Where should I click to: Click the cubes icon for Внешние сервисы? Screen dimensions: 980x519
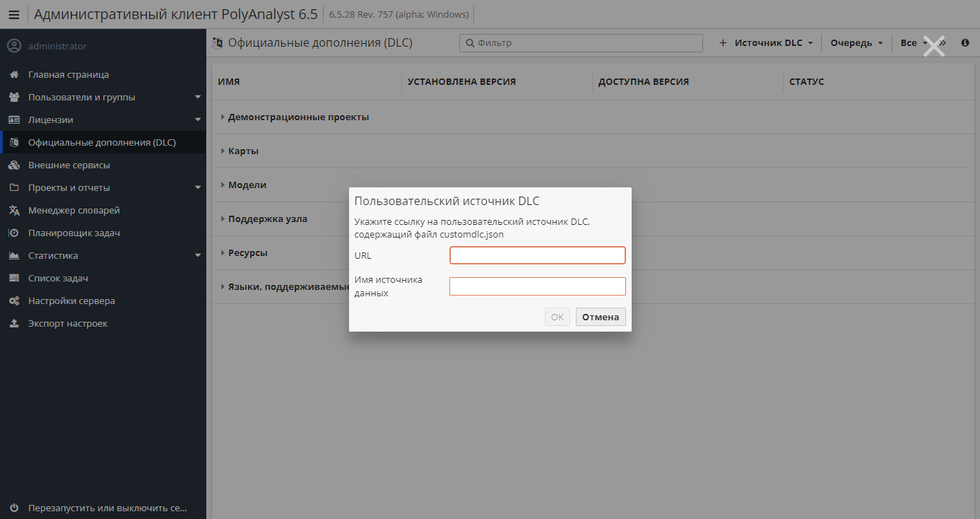coord(14,165)
